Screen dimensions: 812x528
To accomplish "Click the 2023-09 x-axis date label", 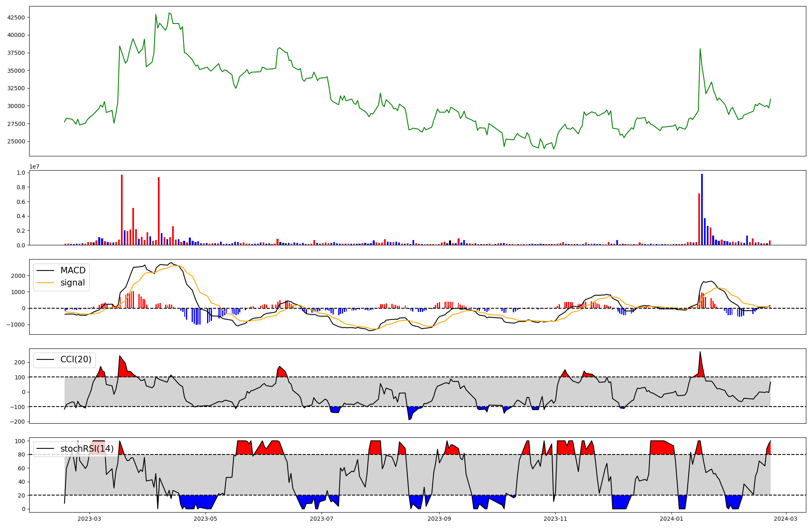I will pyautogui.click(x=439, y=519).
